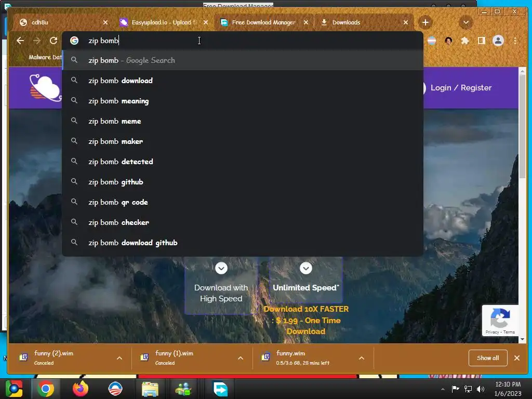532x399 pixels.
Task: Choose the 'zip bomb detected' suggestion
Action: [243, 162]
